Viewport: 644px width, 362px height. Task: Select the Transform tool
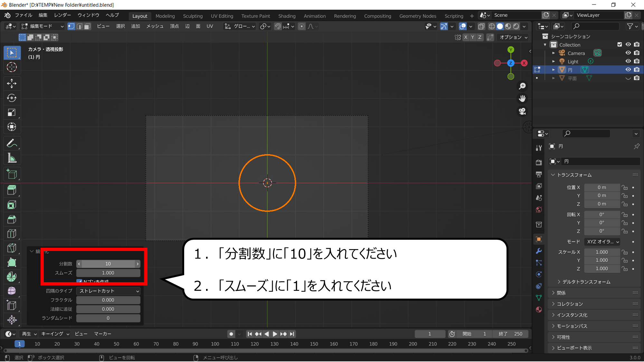pos(12,127)
